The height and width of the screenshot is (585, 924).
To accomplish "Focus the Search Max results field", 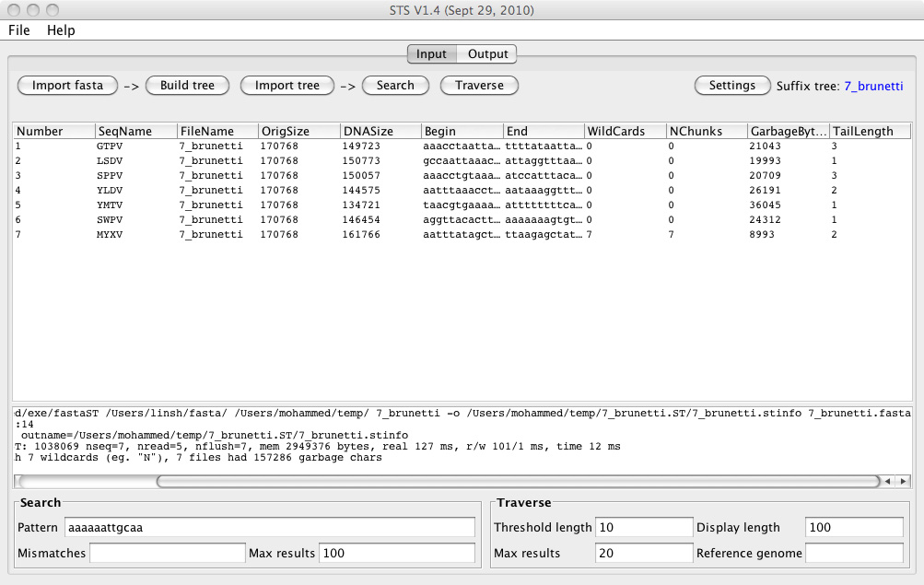I will coord(396,553).
